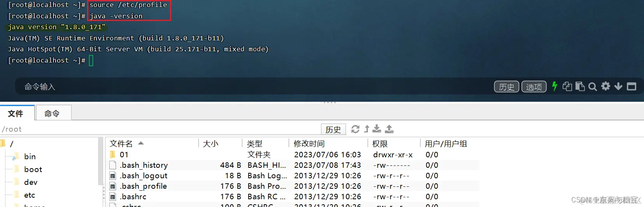
Task: Click the dev folder icon in tree
Action: click(x=16, y=182)
